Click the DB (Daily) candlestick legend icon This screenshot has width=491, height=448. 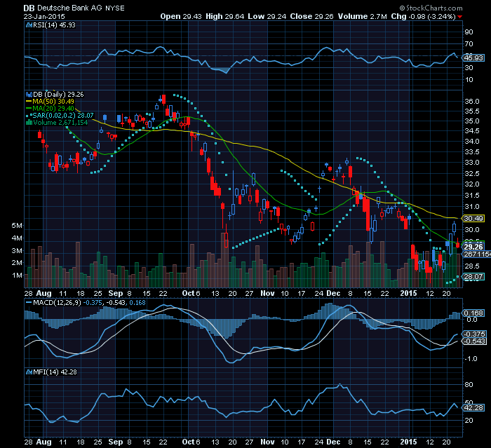tap(29, 94)
